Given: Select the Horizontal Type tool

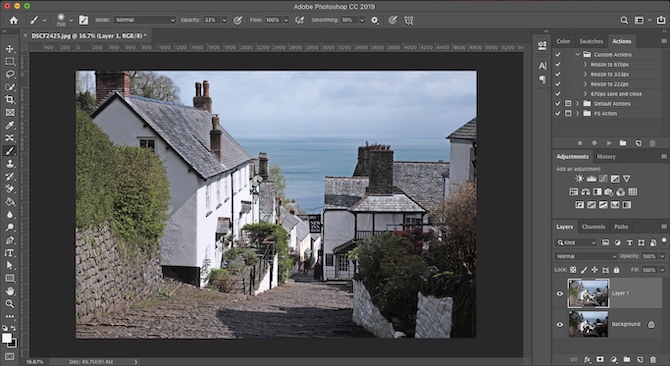Looking at the screenshot, I should point(9,253).
